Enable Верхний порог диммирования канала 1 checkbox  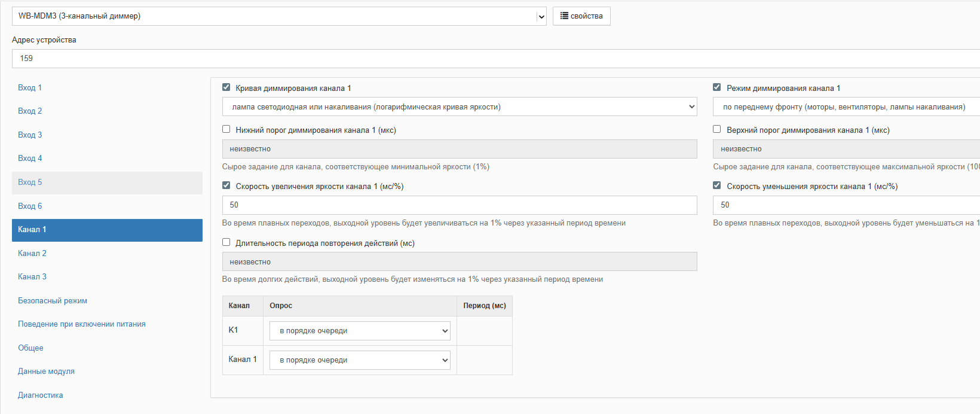point(717,129)
